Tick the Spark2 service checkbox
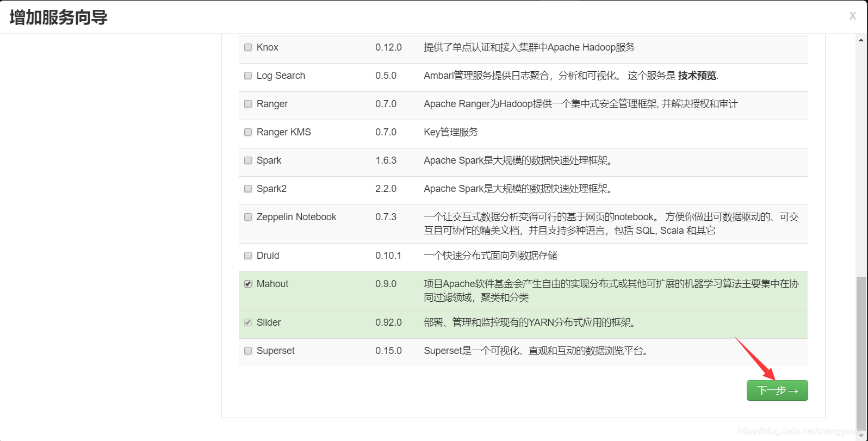The width and height of the screenshot is (868, 441). pyautogui.click(x=248, y=189)
